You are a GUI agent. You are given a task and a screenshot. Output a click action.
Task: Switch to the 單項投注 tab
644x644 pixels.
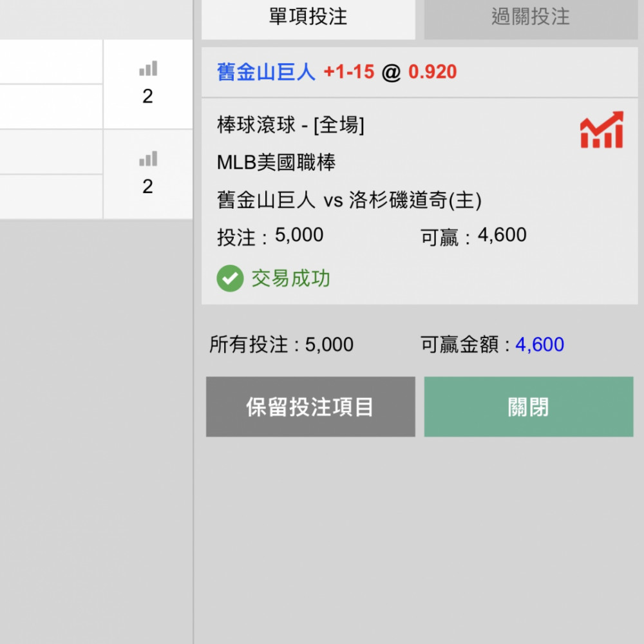pyautogui.click(x=308, y=17)
